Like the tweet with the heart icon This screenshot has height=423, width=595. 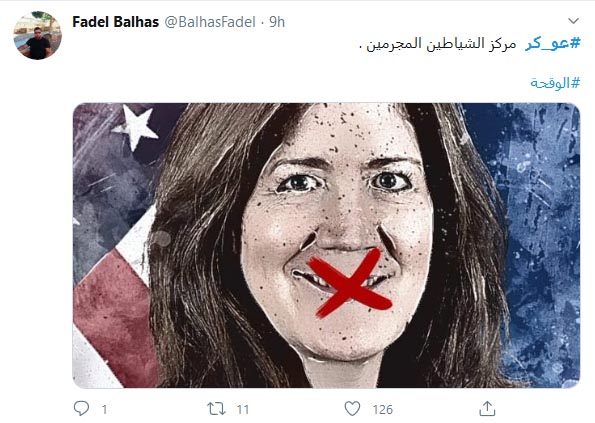[352, 409]
